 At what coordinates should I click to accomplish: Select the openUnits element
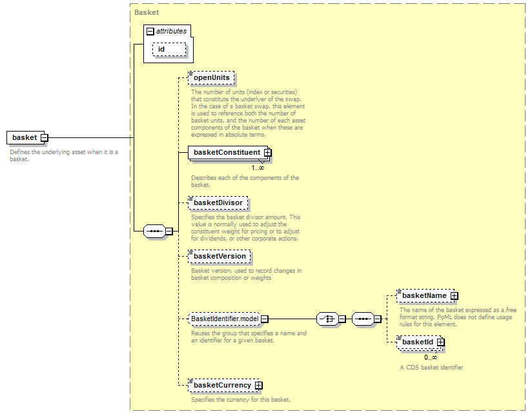(211, 78)
